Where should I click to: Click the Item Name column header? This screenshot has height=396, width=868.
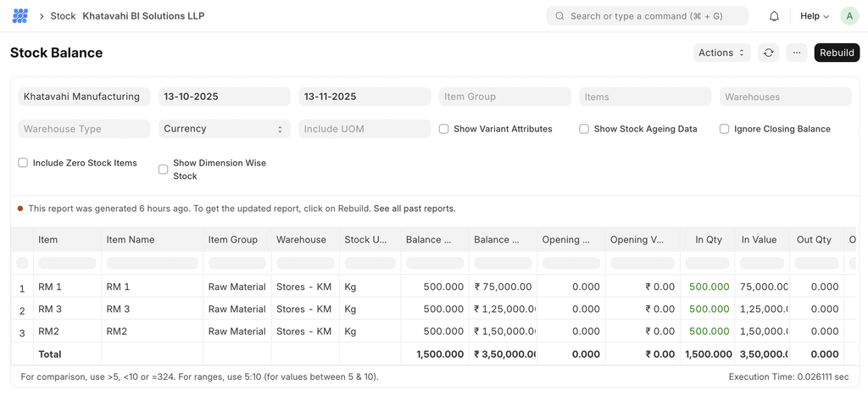(x=131, y=240)
